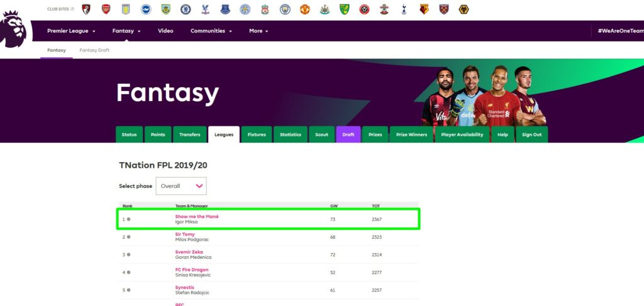Open the purple Draft tab
The height and width of the screenshot is (306, 644).
click(348, 134)
